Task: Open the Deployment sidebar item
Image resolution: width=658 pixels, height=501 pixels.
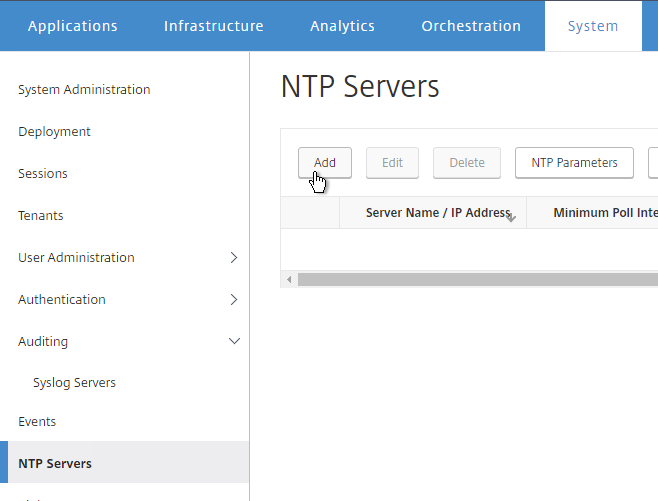Action: tap(54, 131)
